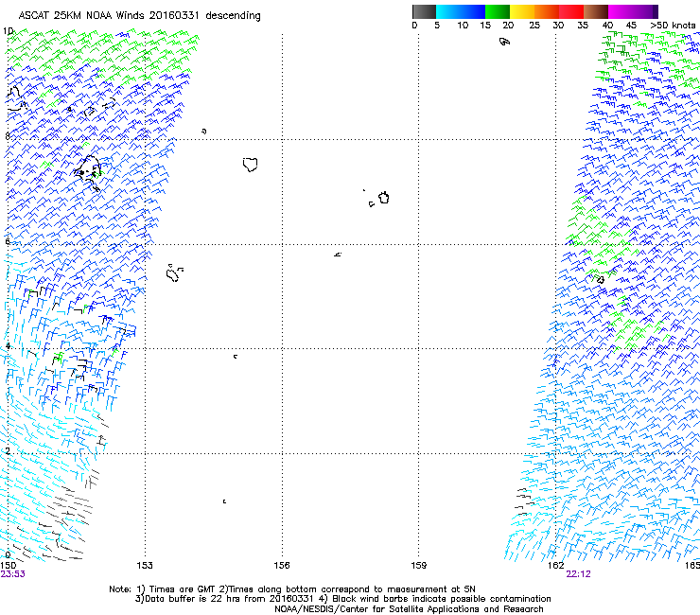Screen dimensions: 700x615
Task: Click the purple '23:53' pass time
Action: 12,574
